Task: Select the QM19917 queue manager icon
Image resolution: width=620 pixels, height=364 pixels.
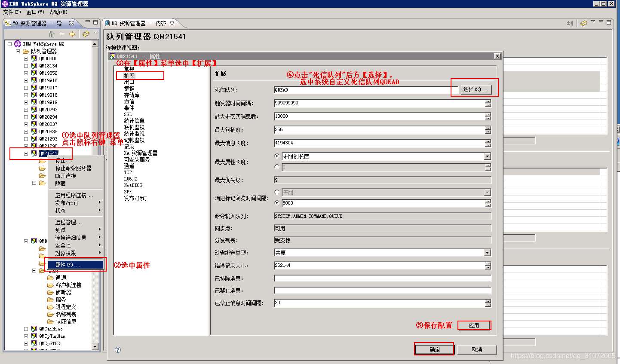Action: 34,88
